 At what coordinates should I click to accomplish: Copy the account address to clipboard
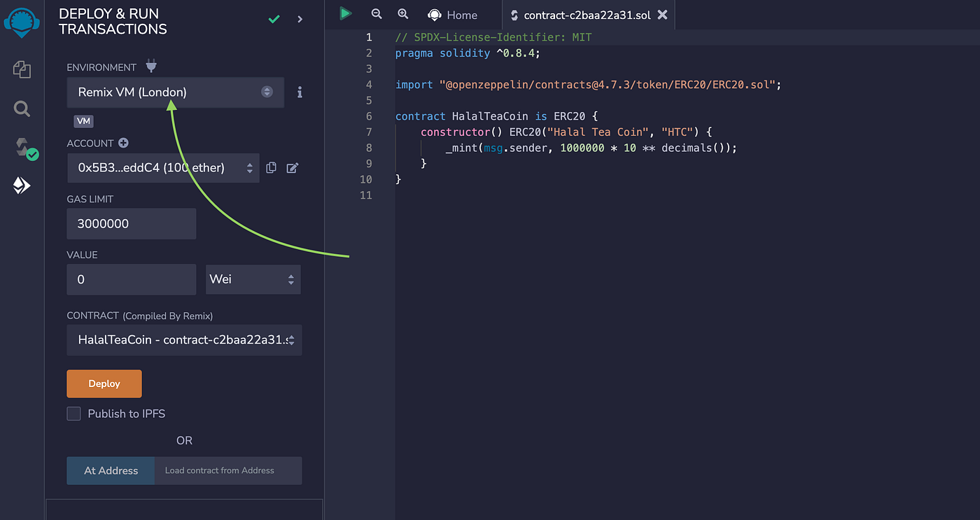[x=272, y=168]
